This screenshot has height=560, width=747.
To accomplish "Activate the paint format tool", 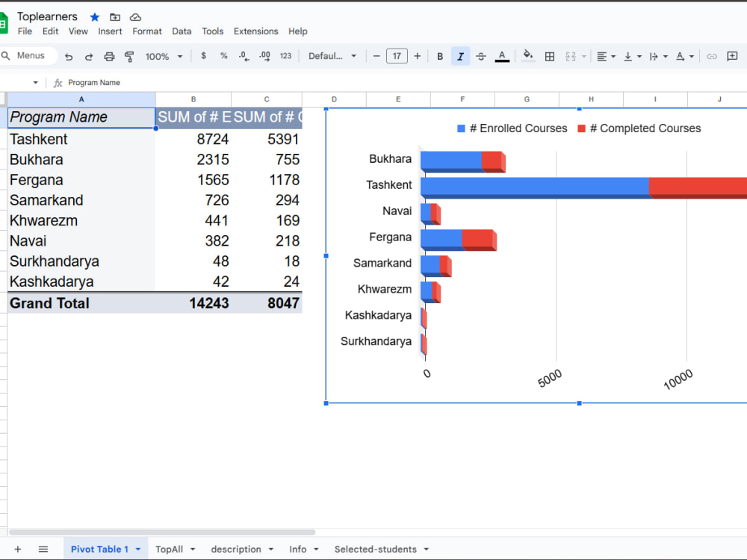I will tap(129, 56).
